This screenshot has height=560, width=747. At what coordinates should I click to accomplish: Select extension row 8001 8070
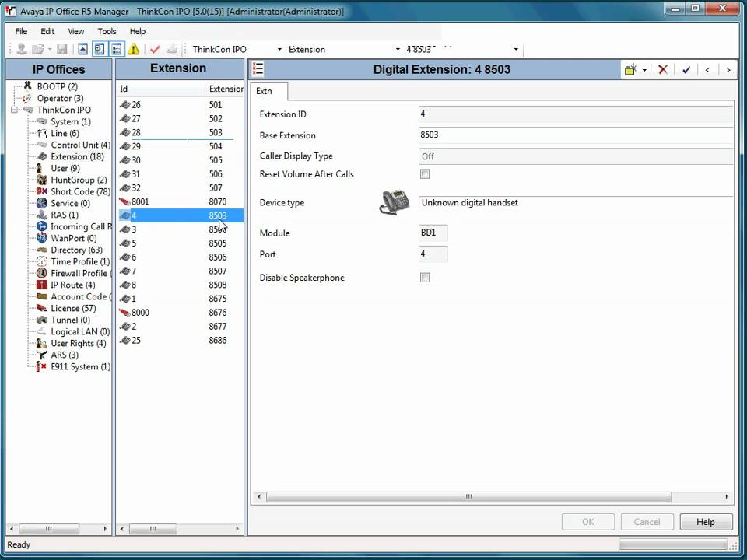tap(180, 202)
